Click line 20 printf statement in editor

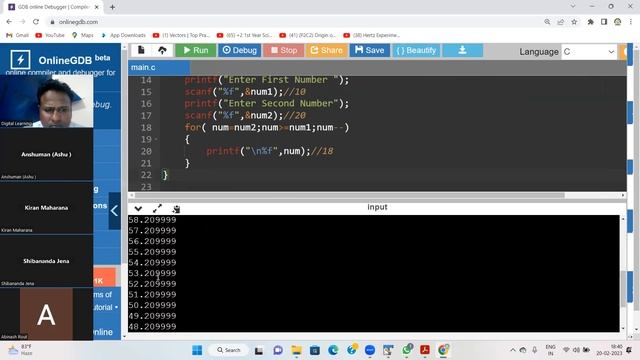(269, 151)
